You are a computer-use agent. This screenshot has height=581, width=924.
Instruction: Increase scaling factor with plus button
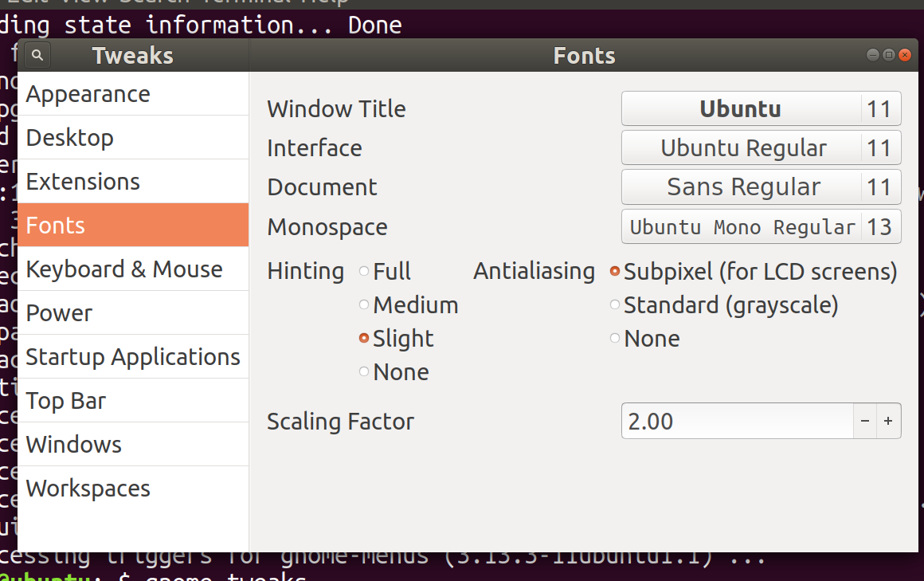(x=888, y=421)
